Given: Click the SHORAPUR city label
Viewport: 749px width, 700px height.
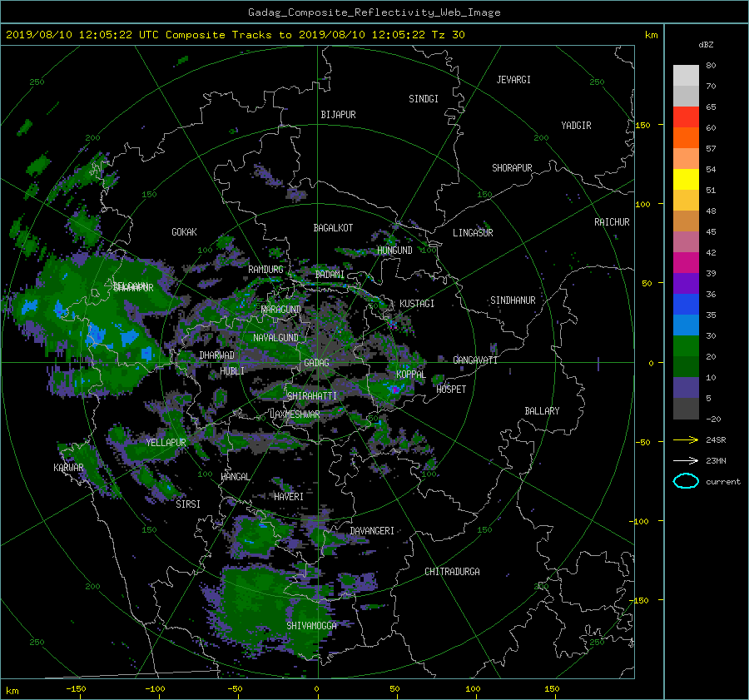Looking at the screenshot, I should coord(512,168).
